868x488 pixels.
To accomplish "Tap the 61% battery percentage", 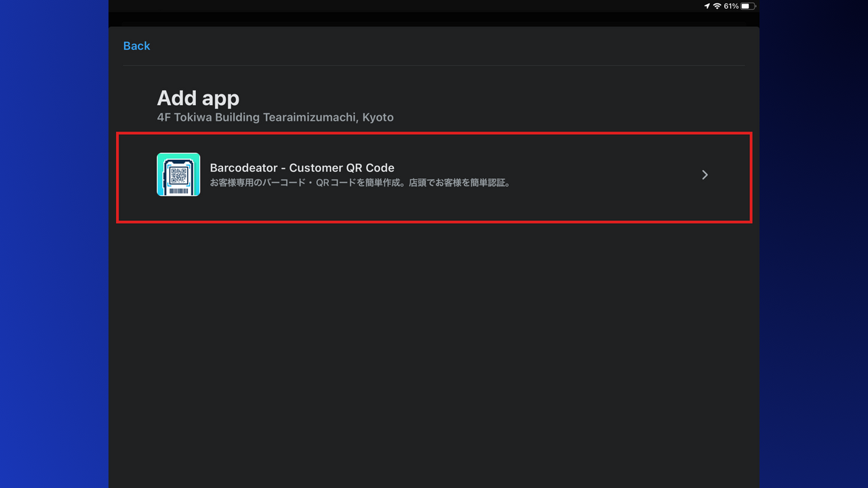I will pos(731,6).
